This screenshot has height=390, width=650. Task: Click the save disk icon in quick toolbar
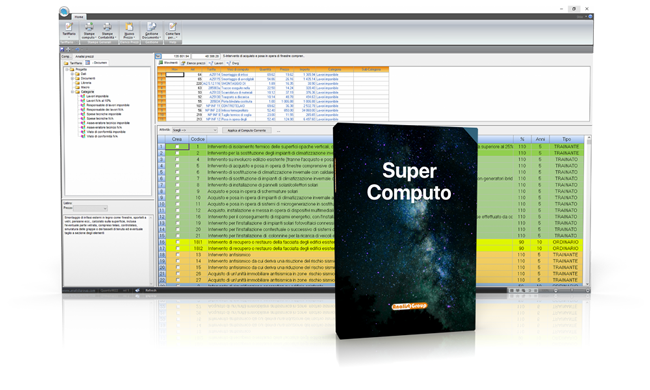point(62,49)
